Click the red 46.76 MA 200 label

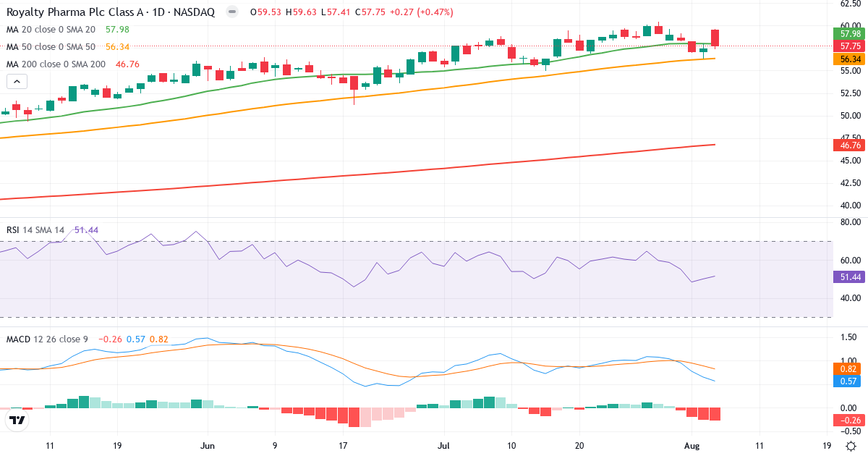coord(851,145)
